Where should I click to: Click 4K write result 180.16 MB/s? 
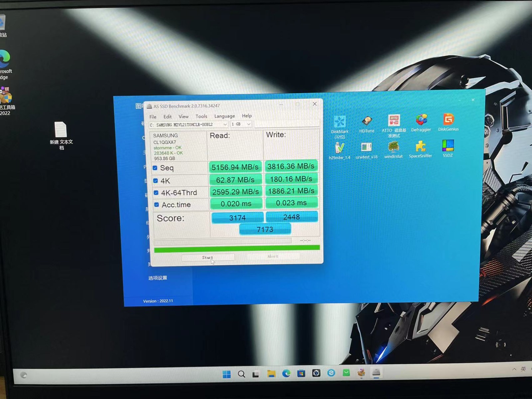tap(291, 179)
